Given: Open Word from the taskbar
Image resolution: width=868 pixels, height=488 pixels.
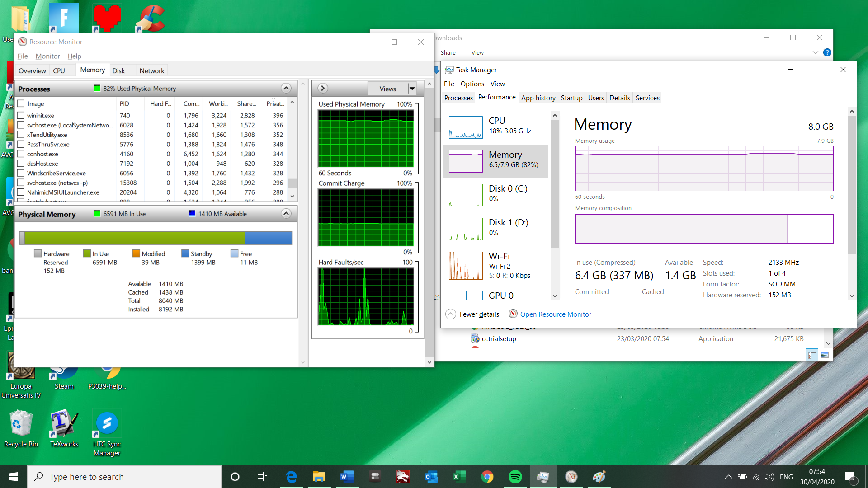Looking at the screenshot, I should [347, 477].
